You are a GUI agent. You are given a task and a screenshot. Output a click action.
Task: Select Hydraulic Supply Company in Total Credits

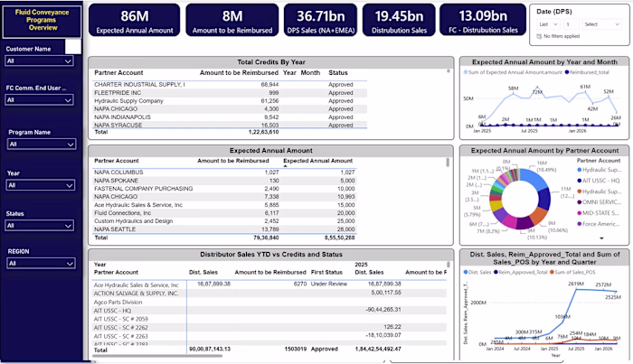[230, 101]
